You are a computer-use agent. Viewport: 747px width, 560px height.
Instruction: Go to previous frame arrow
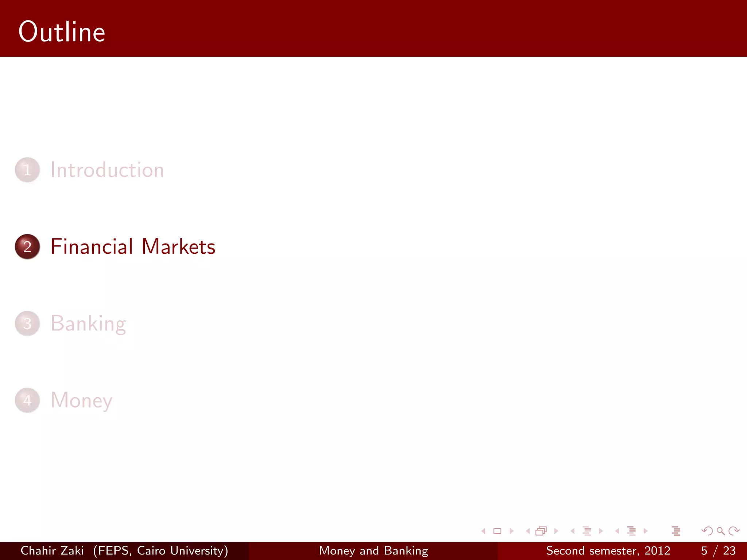point(527,531)
